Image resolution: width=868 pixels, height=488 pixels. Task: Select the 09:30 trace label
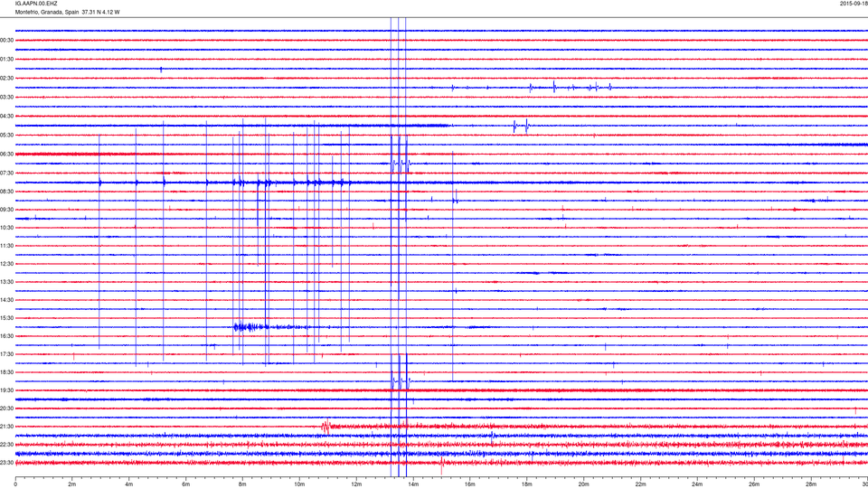coord(6,210)
